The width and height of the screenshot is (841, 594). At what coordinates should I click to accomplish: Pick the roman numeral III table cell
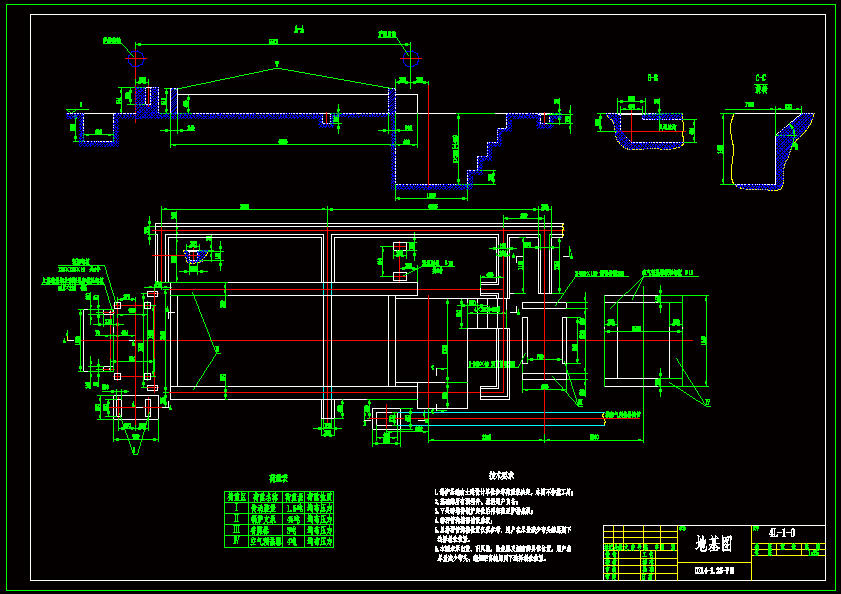pos(237,531)
